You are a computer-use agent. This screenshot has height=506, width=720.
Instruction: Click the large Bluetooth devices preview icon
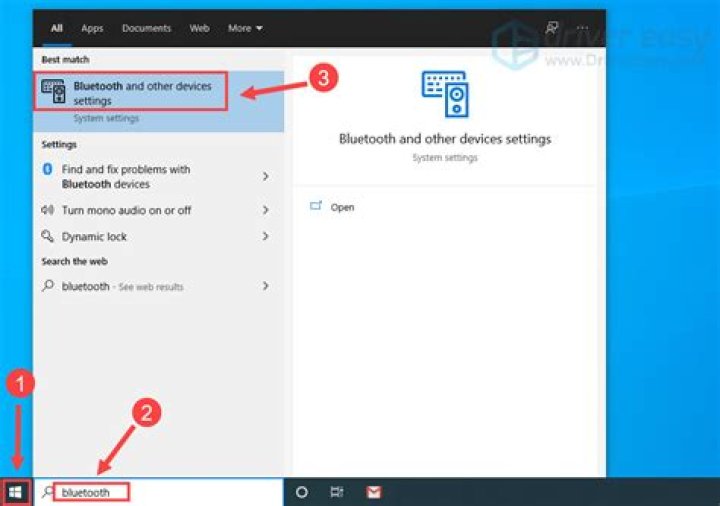coord(444,92)
